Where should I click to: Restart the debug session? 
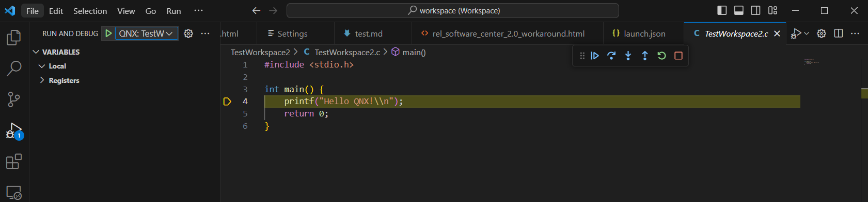[661, 56]
